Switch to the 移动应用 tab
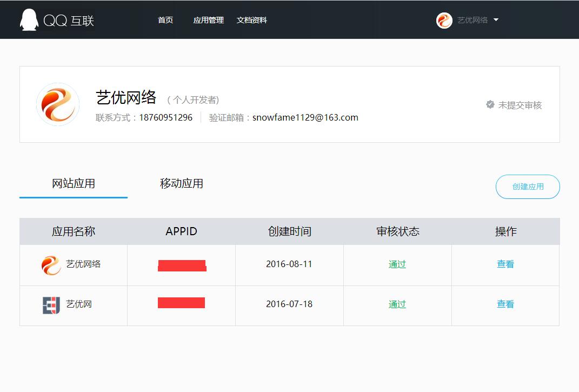The height and width of the screenshot is (392, 579). (x=181, y=183)
